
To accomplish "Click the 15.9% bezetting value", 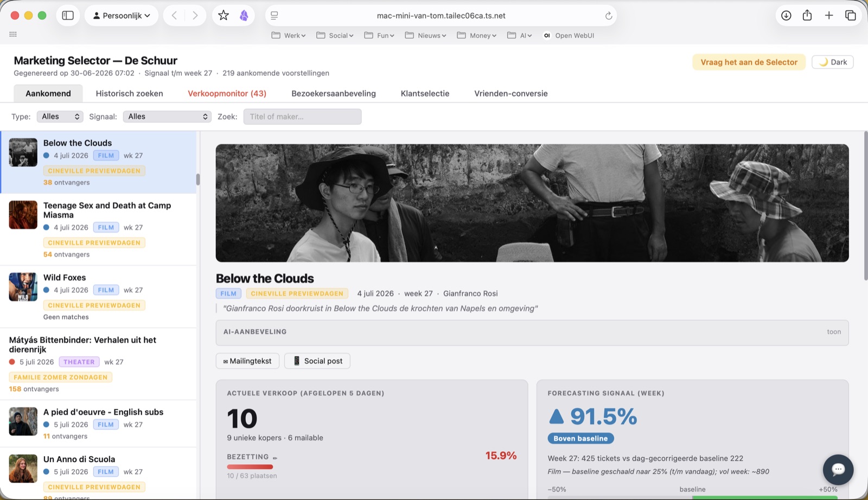I will pyautogui.click(x=501, y=456).
